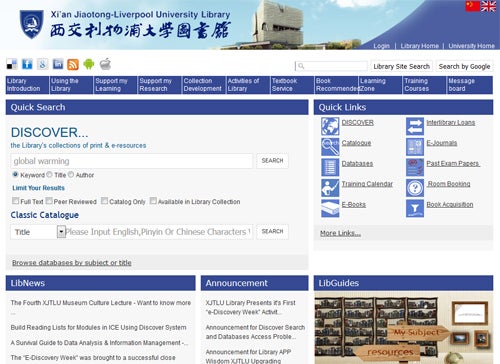
Task: Click the Training Calendar icon
Action: click(x=330, y=188)
